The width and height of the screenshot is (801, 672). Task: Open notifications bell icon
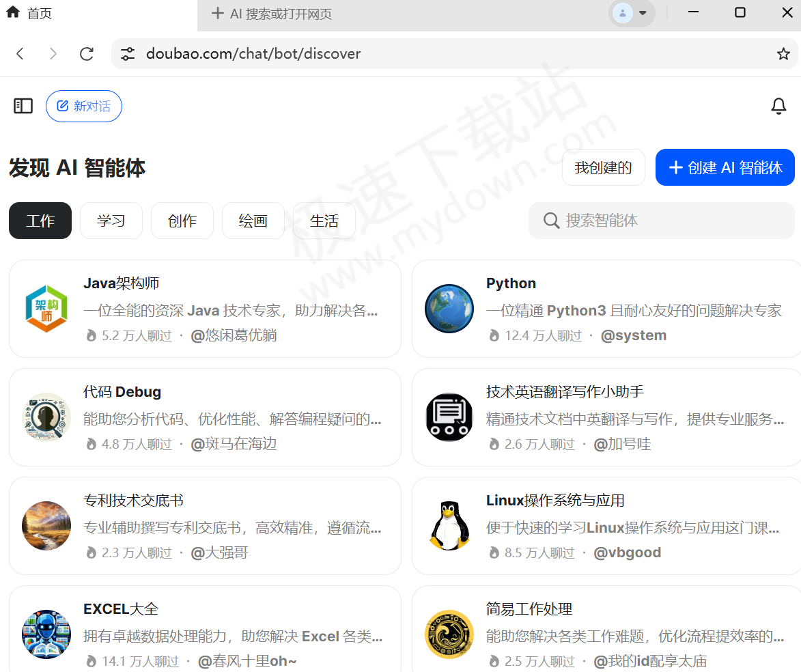click(x=778, y=106)
